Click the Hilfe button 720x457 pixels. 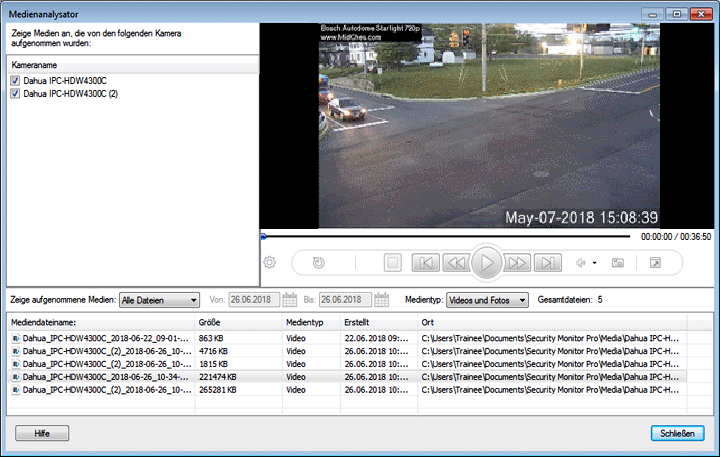pyautogui.click(x=42, y=433)
